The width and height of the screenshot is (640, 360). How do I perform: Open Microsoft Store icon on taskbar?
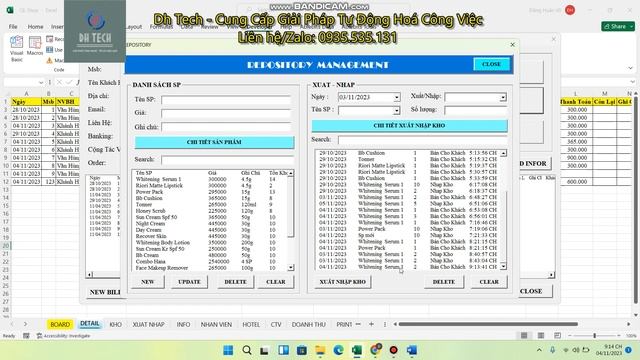click(302, 350)
